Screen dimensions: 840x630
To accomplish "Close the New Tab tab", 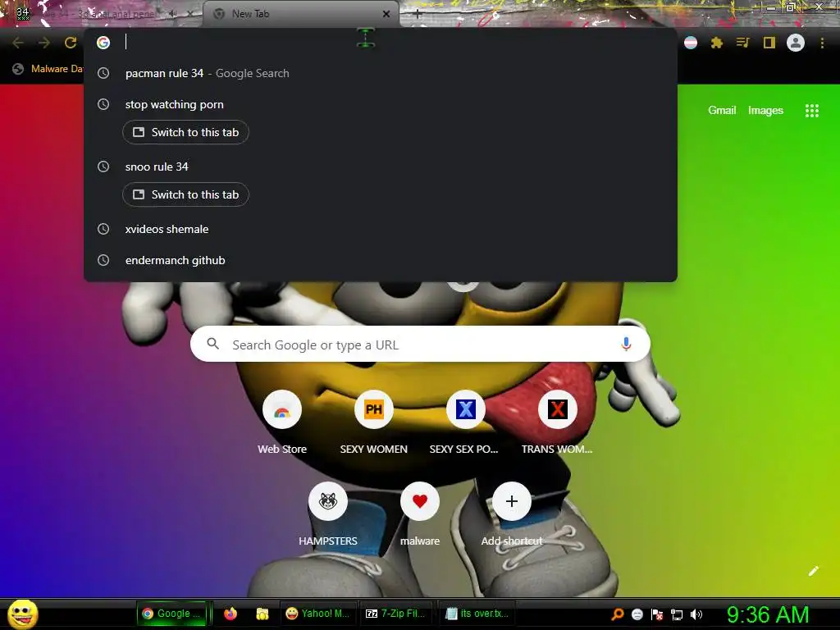I will [386, 14].
